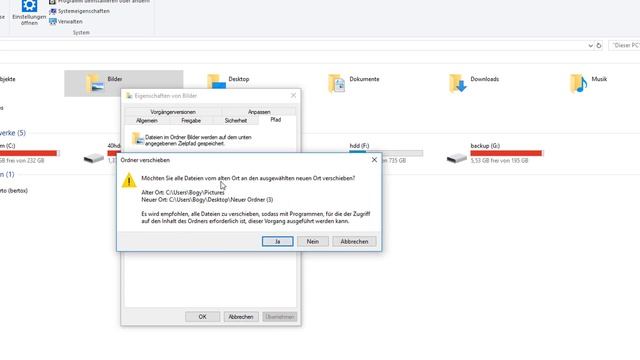Open the Musik folder icon
Screen dimensions: 640x360
(578, 83)
